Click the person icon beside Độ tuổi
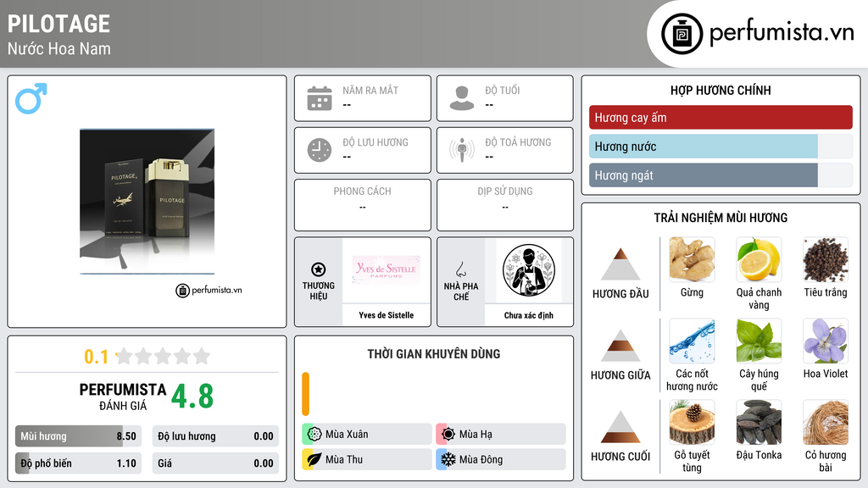The height and width of the screenshot is (488, 868). coord(462,98)
